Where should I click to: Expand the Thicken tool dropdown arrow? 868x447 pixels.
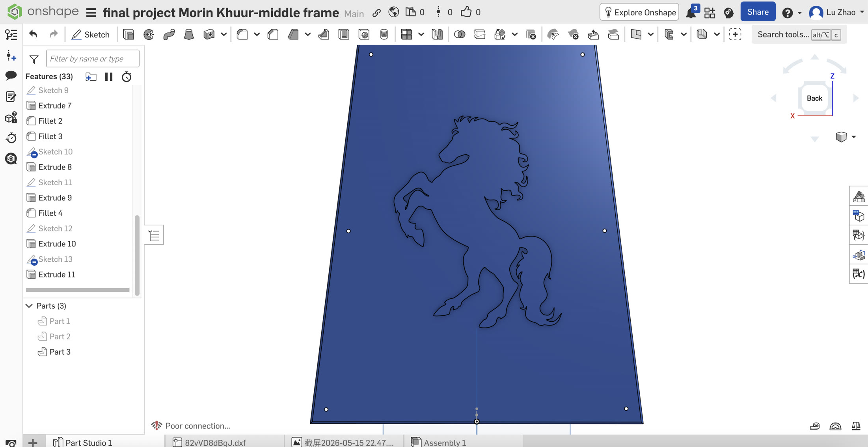click(x=224, y=34)
